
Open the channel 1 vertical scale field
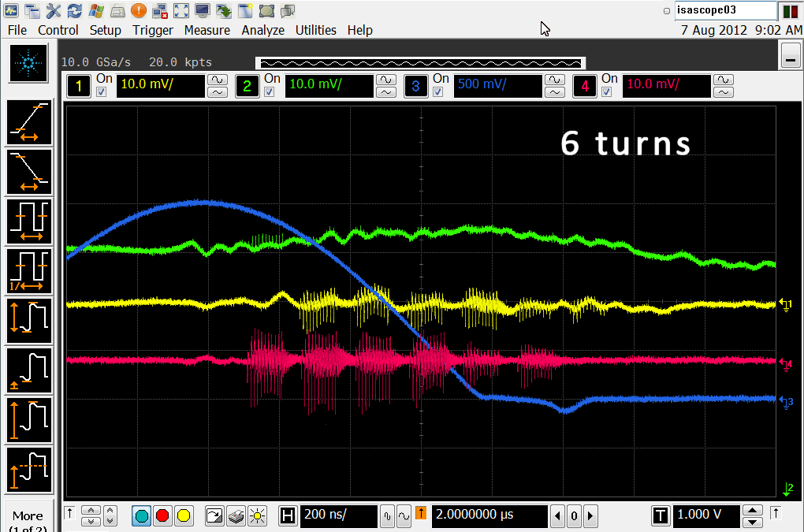click(x=159, y=86)
